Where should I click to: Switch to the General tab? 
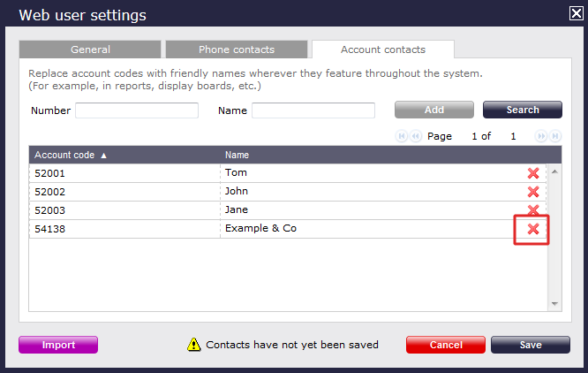click(90, 49)
